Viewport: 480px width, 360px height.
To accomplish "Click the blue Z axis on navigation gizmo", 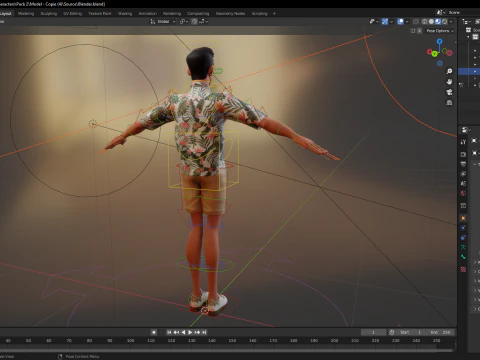I will coord(440,41).
